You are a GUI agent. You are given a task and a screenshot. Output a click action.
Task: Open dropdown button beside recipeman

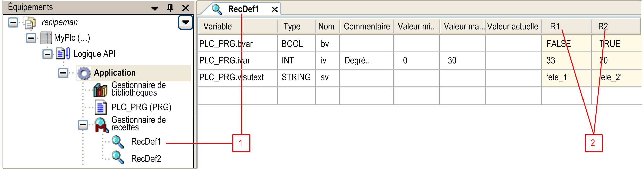pos(186,22)
